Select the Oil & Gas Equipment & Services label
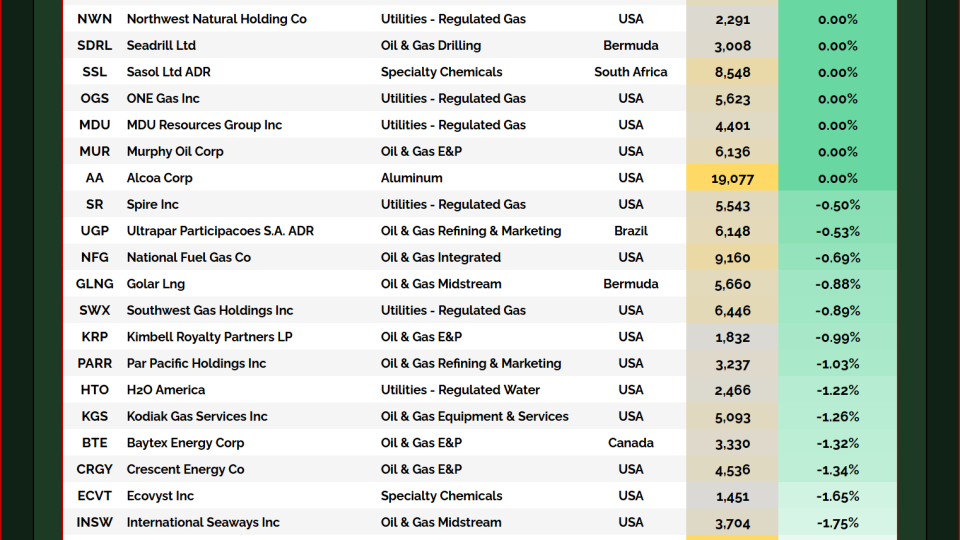The height and width of the screenshot is (540, 960). tap(474, 417)
